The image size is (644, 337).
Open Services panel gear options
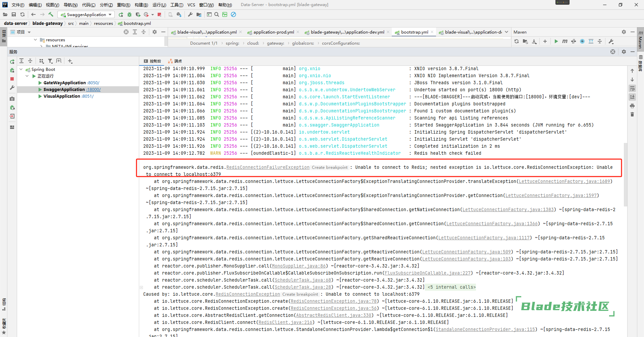point(624,52)
